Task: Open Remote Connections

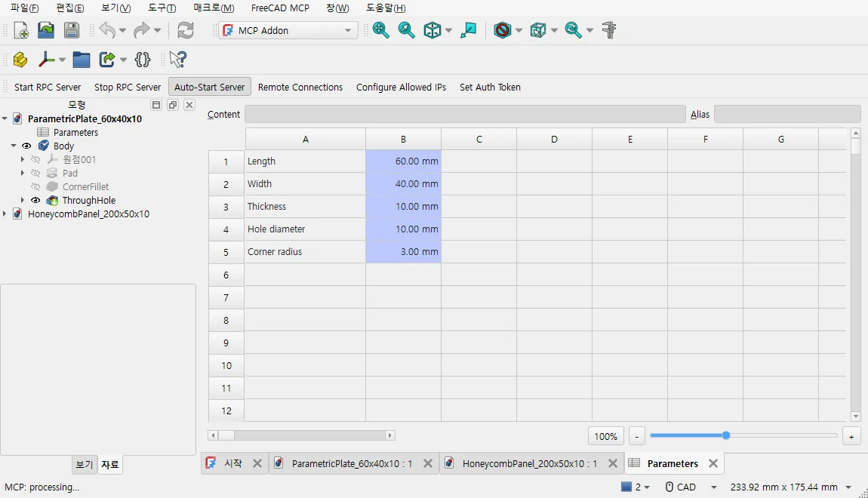Action: (x=300, y=87)
